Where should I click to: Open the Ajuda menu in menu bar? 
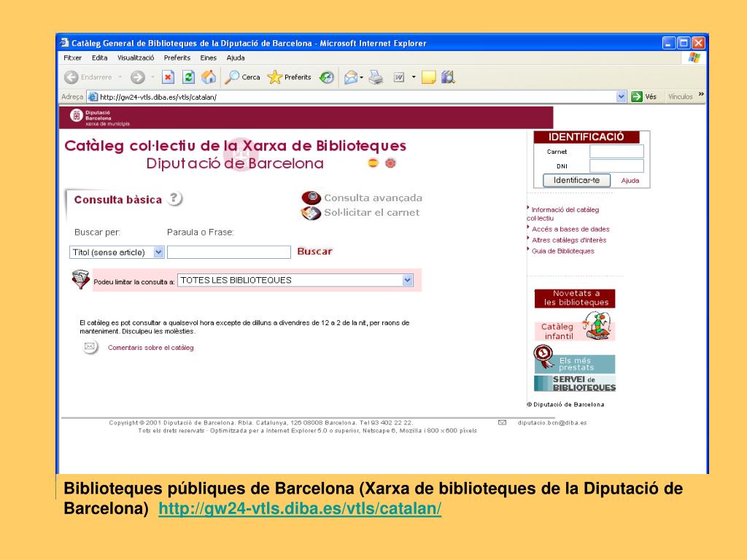tap(236, 58)
